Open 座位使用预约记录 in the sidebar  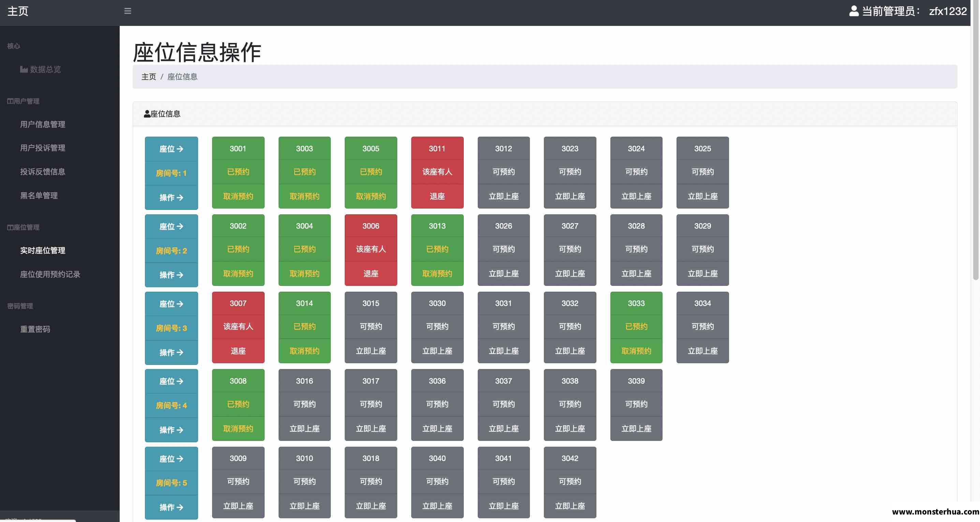click(50, 274)
